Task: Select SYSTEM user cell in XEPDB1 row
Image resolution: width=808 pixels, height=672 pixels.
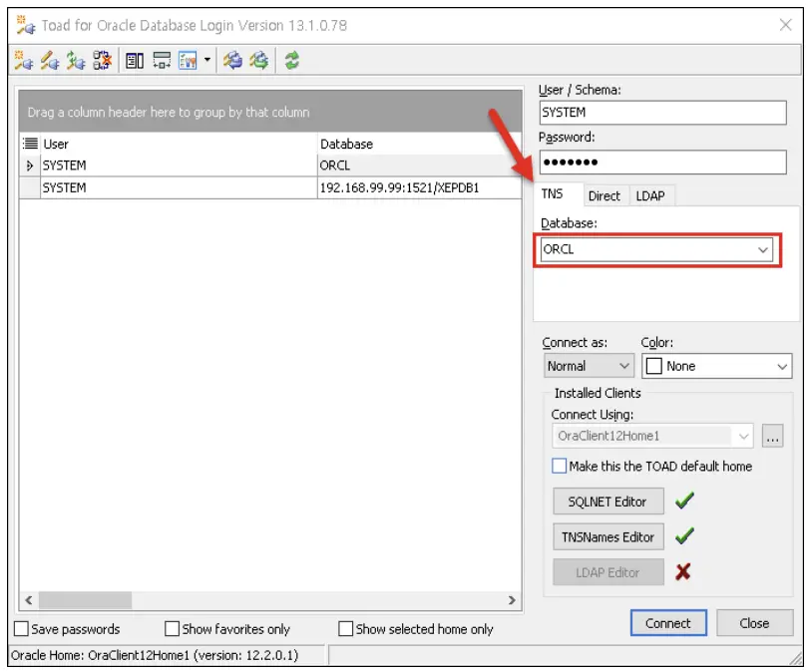Action: pyautogui.click(x=179, y=188)
